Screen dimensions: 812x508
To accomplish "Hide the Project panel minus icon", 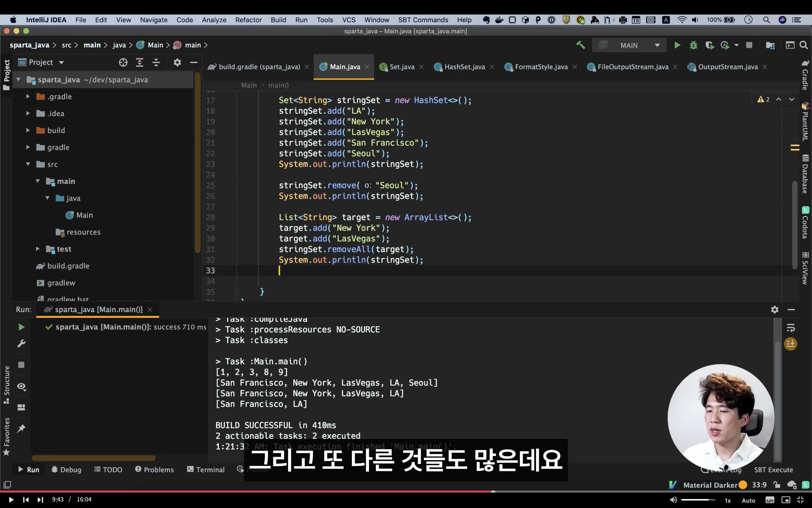I will click(x=194, y=62).
